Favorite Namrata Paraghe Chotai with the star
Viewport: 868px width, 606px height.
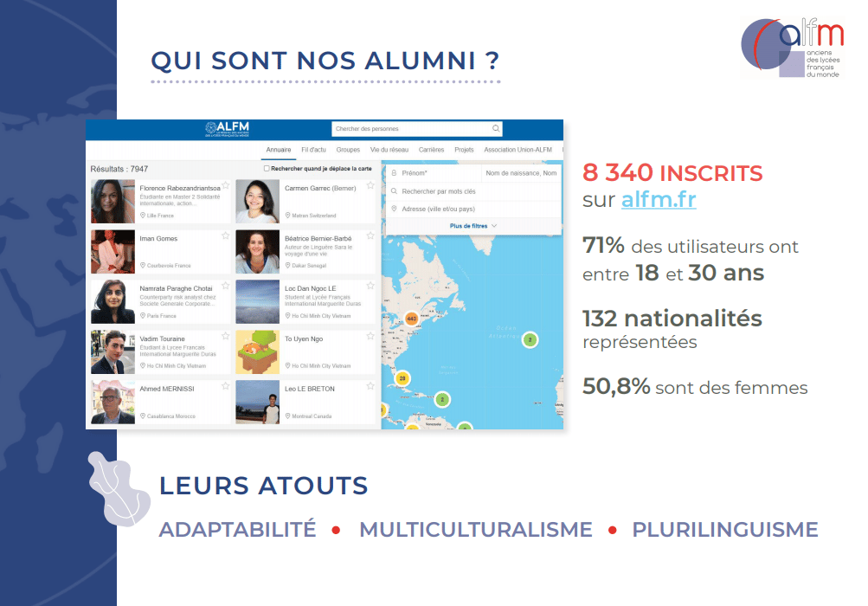tap(226, 286)
